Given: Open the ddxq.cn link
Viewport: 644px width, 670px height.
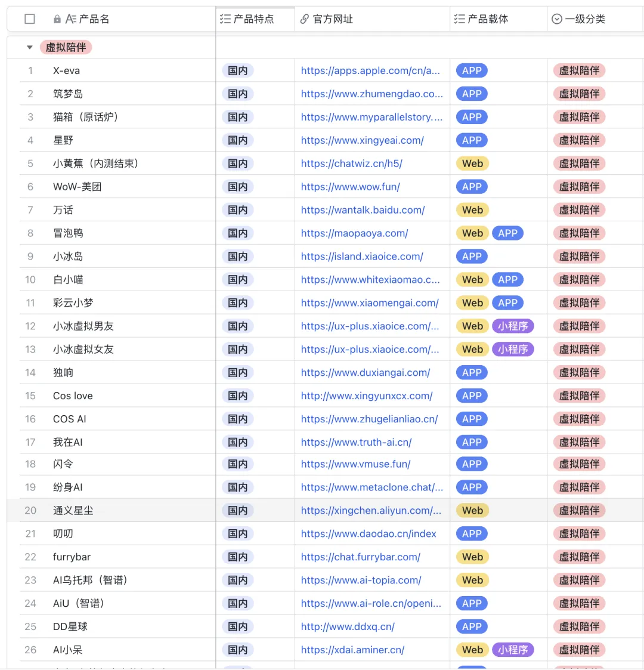Looking at the screenshot, I should (x=348, y=626).
